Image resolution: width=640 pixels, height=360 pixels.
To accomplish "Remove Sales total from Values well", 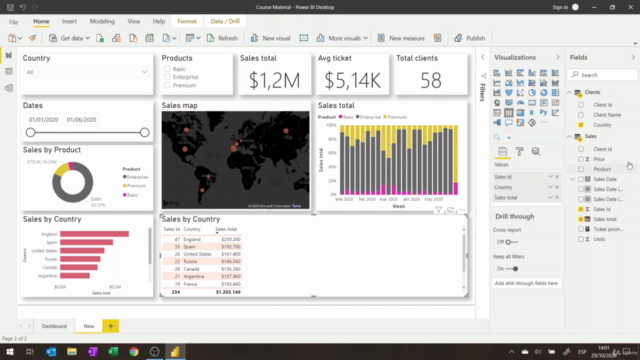I will pos(557,197).
